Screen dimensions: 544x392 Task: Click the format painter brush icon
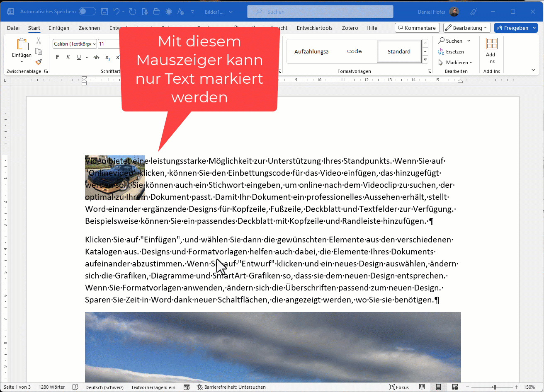point(39,62)
